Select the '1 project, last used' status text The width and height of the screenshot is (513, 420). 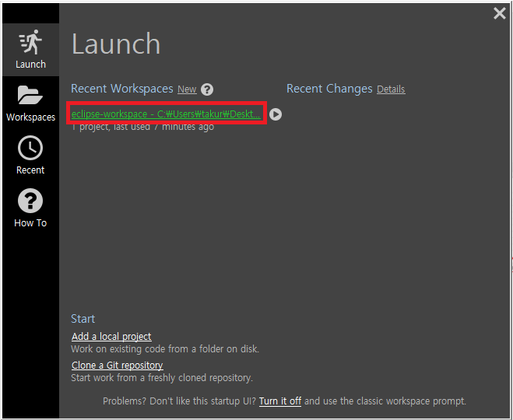(142, 127)
